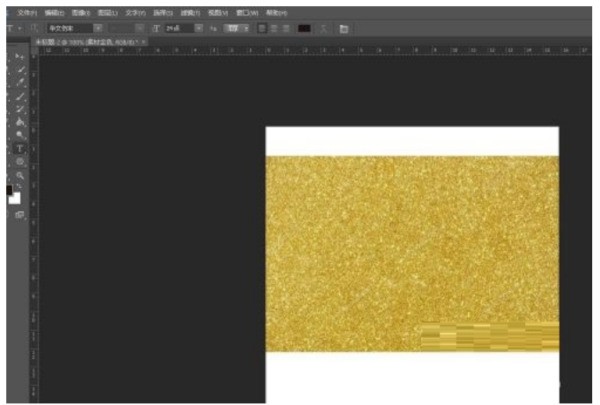Open the 窗口 (Window) menu

pyautogui.click(x=241, y=10)
